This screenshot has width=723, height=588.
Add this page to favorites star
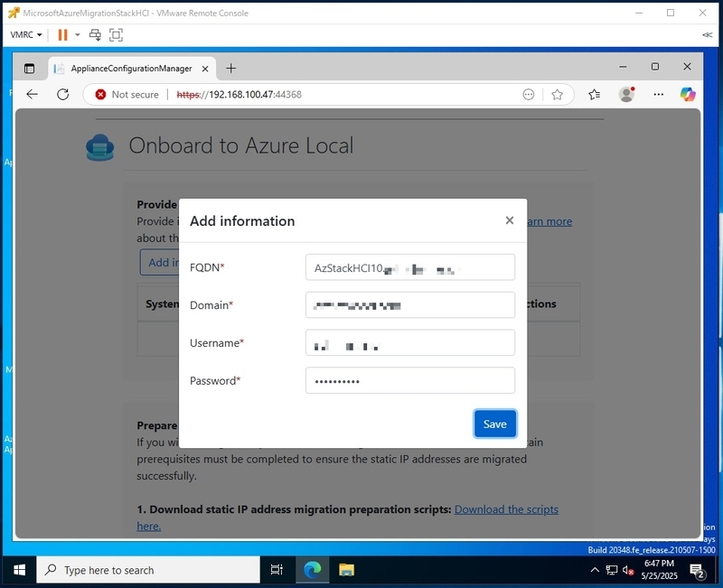coord(557,95)
